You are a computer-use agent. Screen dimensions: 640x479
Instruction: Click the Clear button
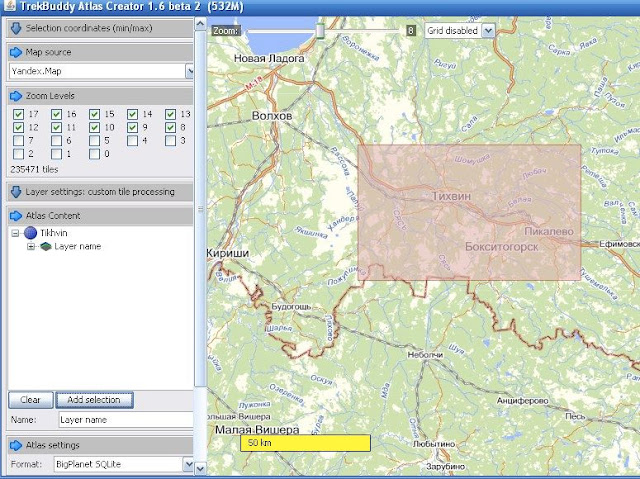(30, 400)
